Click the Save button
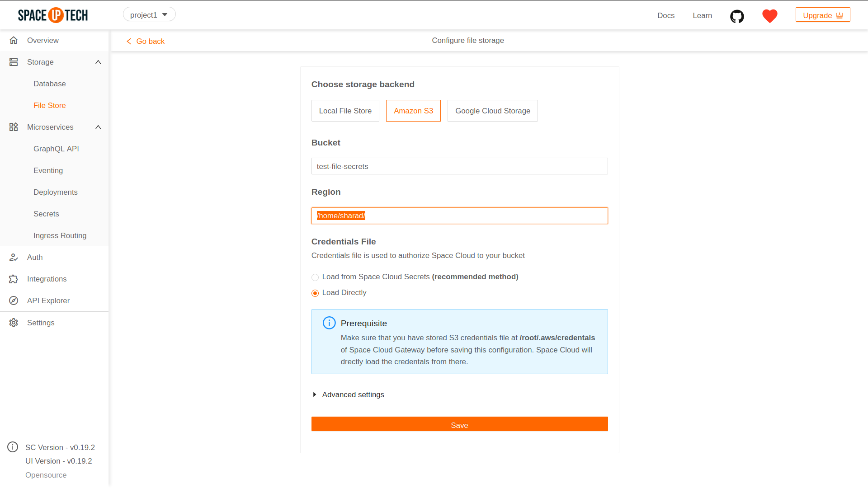Image resolution: width=868 pixels, height=488 pixels. 459,424
